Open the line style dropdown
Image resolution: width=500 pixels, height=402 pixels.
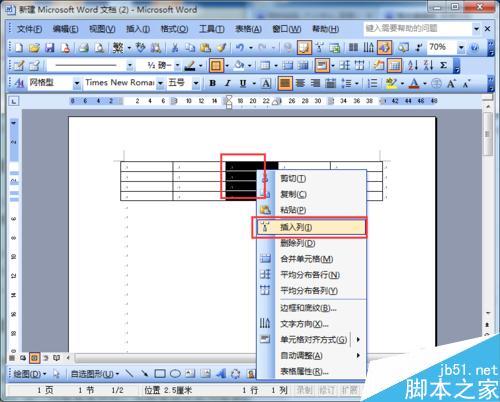click(130, 66)
